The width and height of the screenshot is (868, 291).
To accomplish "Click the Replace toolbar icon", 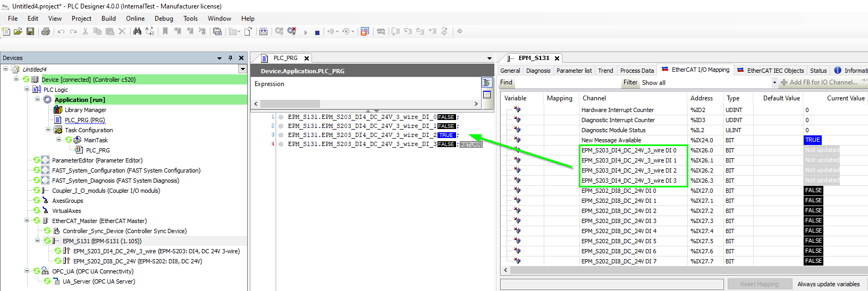I will coord(150,32).
